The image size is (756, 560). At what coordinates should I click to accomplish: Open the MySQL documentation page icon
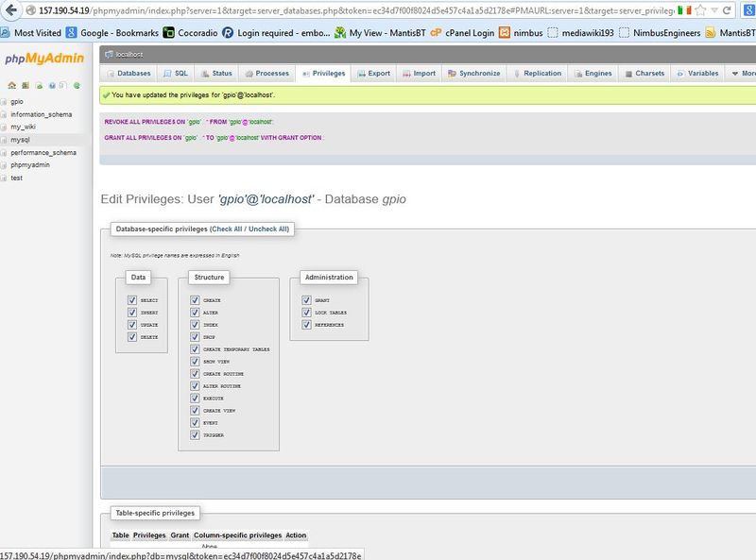63,85
